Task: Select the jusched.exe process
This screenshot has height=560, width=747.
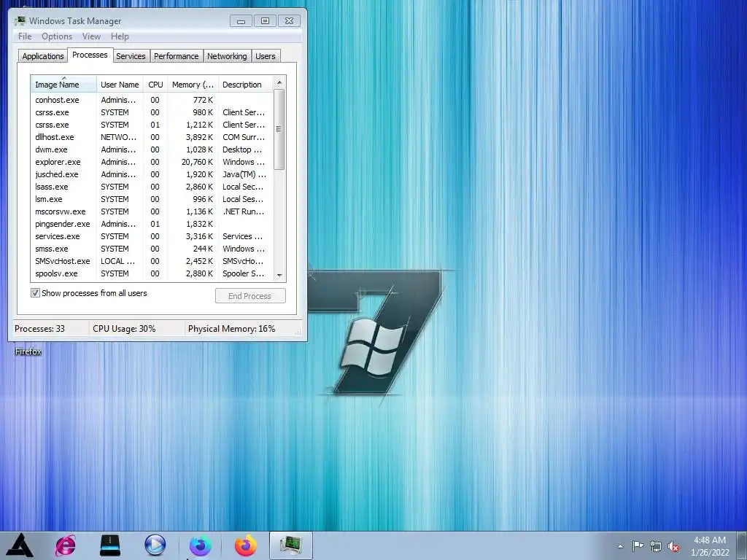Action: point(152,174)
